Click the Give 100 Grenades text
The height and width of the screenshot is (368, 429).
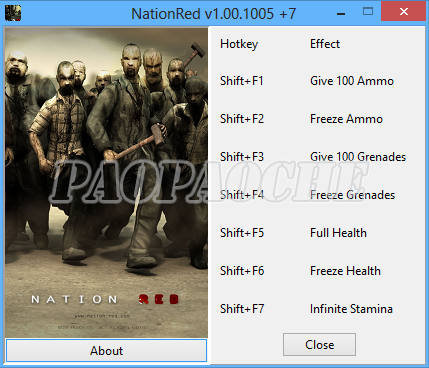point(358,157)
